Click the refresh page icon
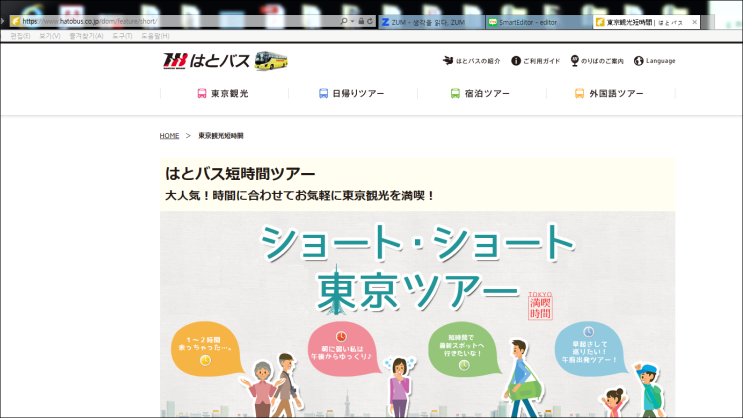Screen dimensions: 743x418 tap(370, 21)
